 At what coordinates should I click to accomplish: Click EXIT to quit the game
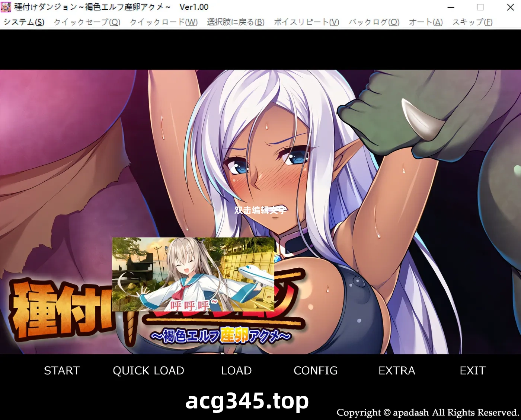473,370
